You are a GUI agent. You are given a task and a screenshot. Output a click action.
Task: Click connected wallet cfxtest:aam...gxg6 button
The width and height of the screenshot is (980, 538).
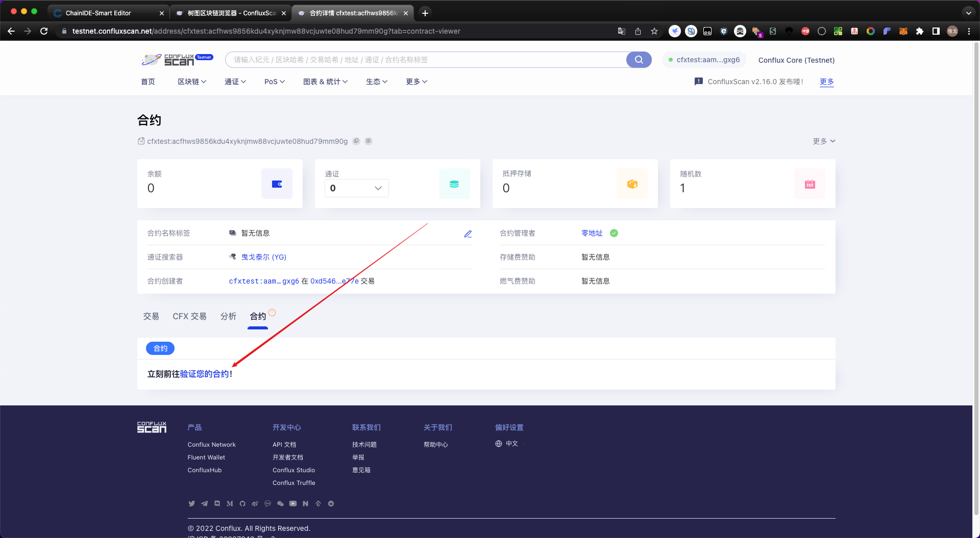(704, 60)
